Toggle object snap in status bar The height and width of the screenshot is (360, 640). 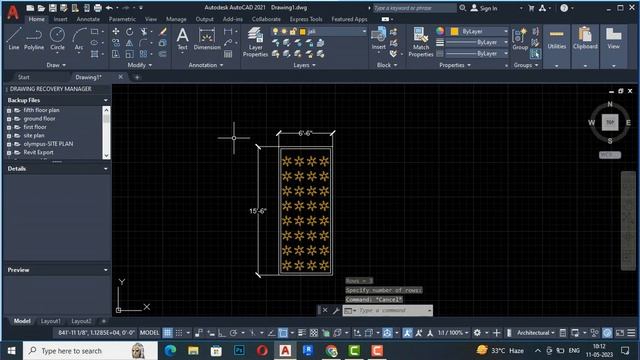[283, 333]
